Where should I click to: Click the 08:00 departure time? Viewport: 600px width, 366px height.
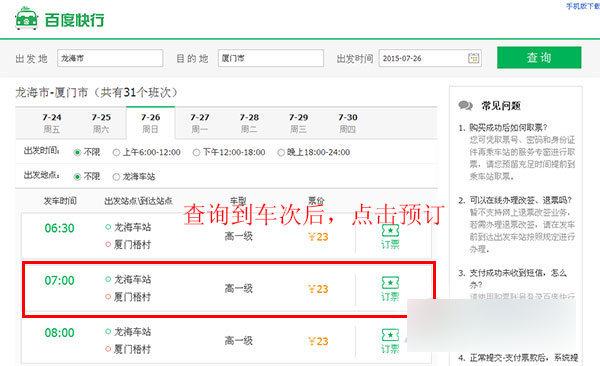coord(59,333)
